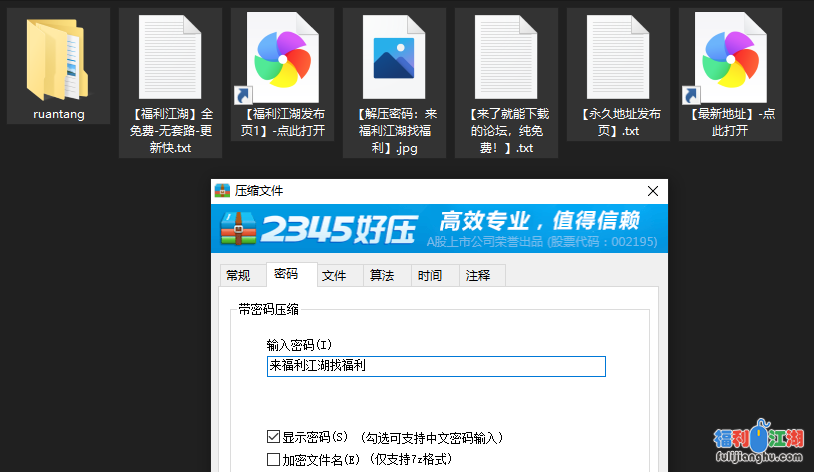
Task: Click into the 输入密码 text field
Action: pyautogui.click(x=436, y=366)
